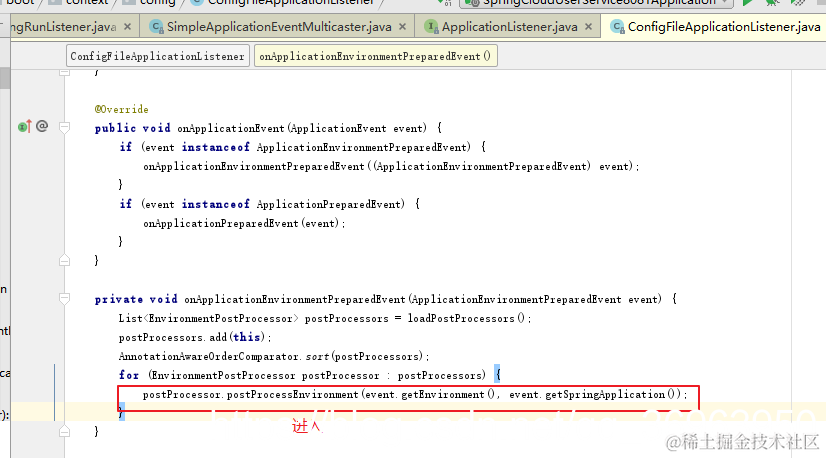Click the Debug bug icon

click(x=772, y=3)
